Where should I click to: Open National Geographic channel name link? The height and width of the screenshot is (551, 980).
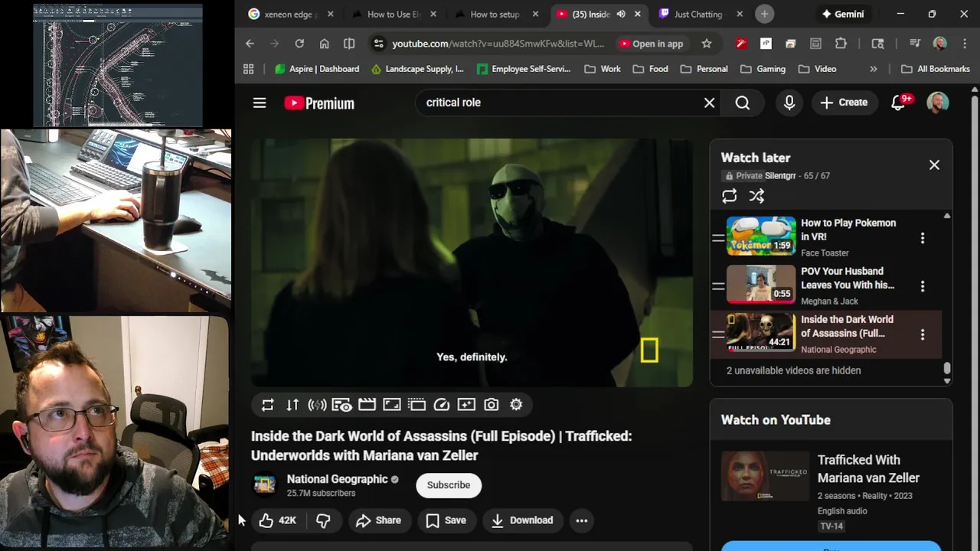[337, 479]
